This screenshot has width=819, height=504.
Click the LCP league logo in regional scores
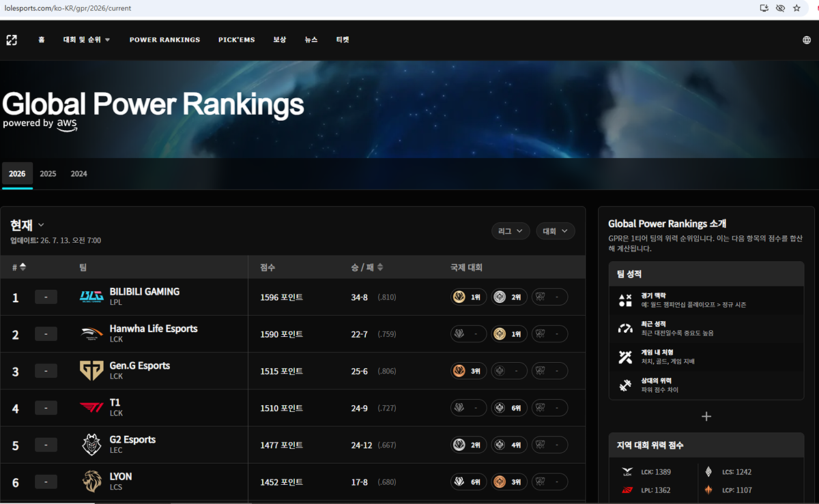708,490
